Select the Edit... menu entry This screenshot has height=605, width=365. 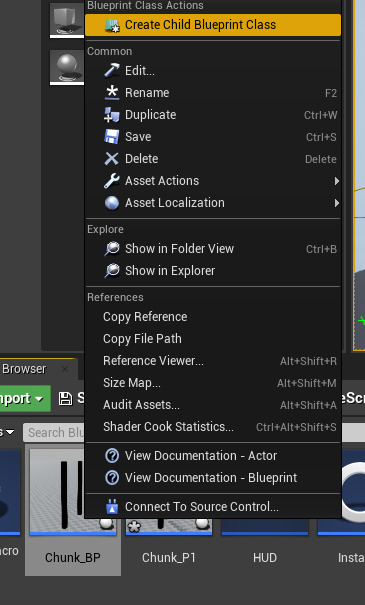213,71
